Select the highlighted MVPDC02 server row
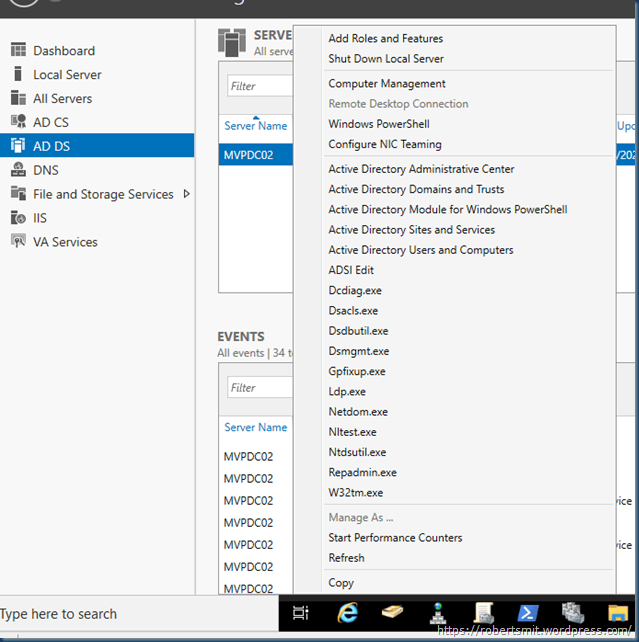The width and height of the screenshot is (639, 642). 255,155
